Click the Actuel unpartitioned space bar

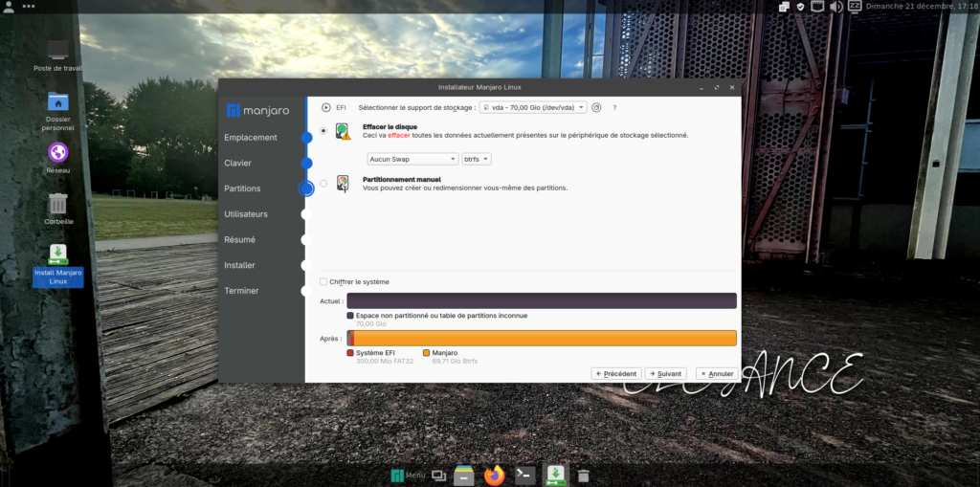coord(542,300)
